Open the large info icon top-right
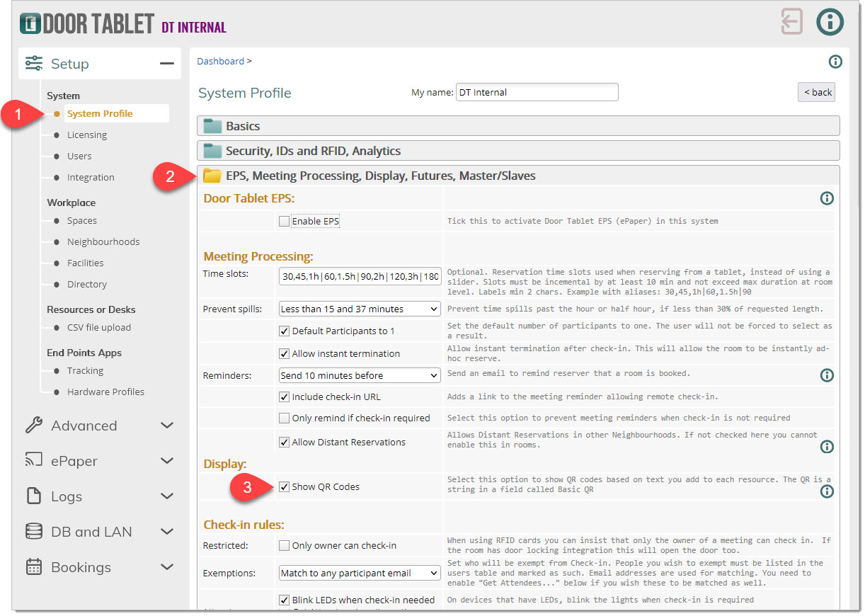 (x=830, y=22)
